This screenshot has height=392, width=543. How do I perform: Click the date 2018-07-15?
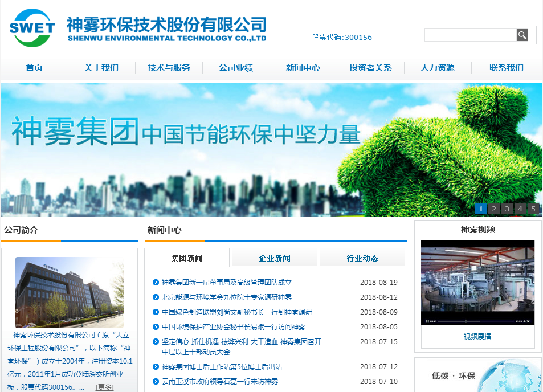[379, 342]
